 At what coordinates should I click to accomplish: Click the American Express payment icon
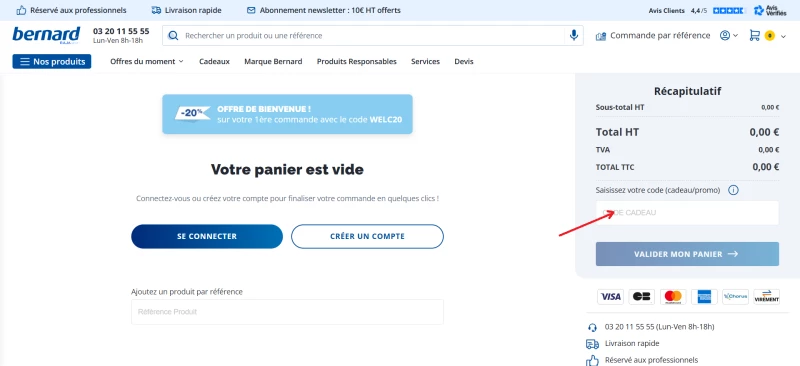[x=705, y=297]
